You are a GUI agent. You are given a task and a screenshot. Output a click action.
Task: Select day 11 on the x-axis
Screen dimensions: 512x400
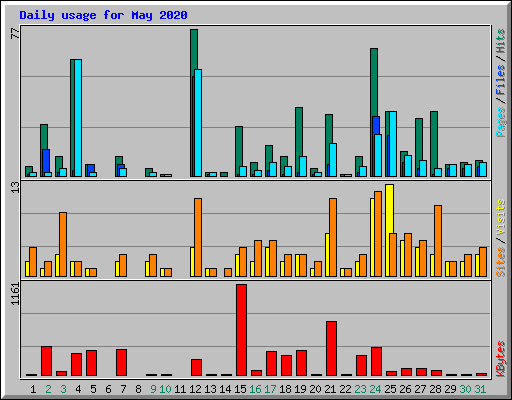(x=180, y=389)
